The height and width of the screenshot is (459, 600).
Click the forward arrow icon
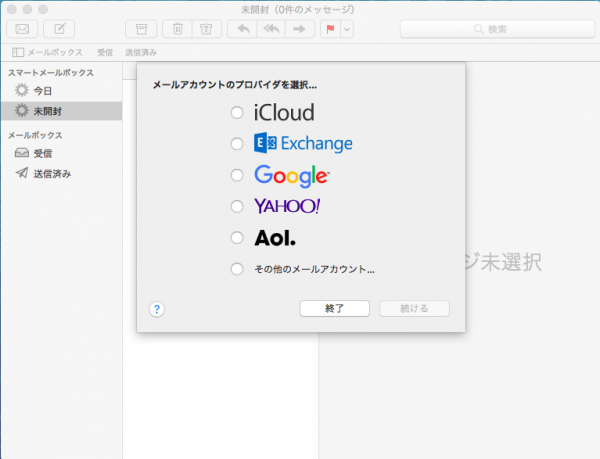[x=299, y=29]
